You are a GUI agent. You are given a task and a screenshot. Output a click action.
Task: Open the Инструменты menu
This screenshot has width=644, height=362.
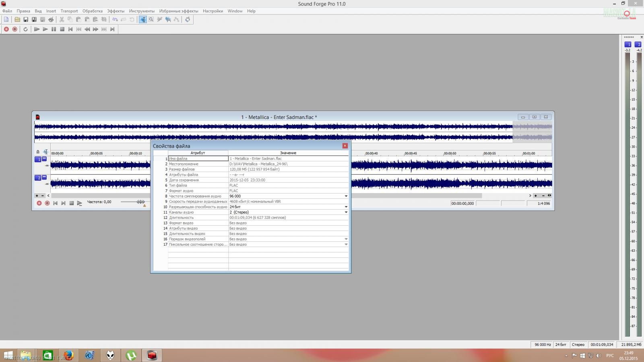[x=142, y=11]
